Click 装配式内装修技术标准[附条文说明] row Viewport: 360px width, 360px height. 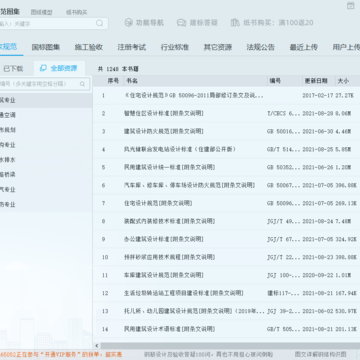click(x=227, y=221)
